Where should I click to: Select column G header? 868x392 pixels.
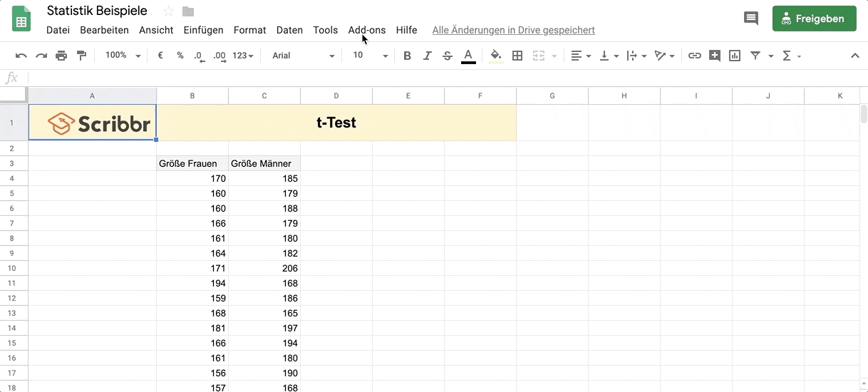pos(552,96)
